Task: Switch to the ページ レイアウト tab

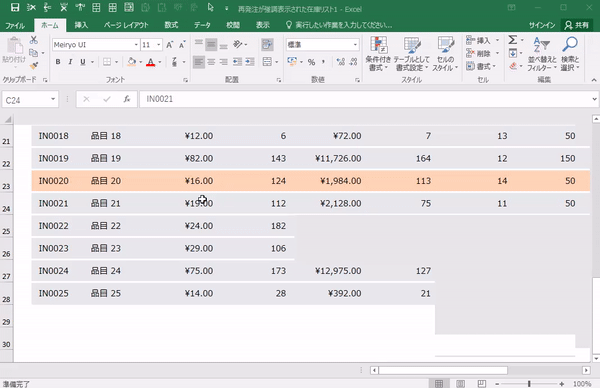Action: (x=126, y=25)
